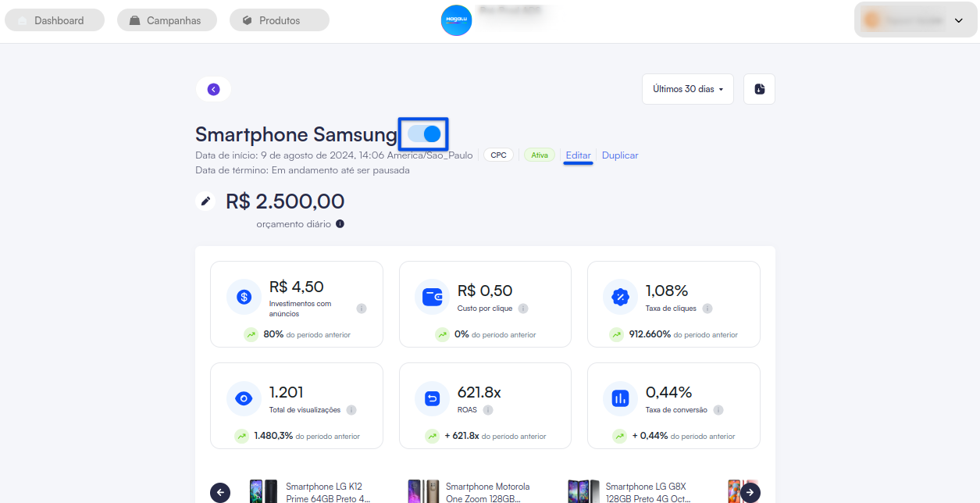980x503 pixels.
Task: Click the ROAS return arrow icon
Action: (x=433, y=398)
